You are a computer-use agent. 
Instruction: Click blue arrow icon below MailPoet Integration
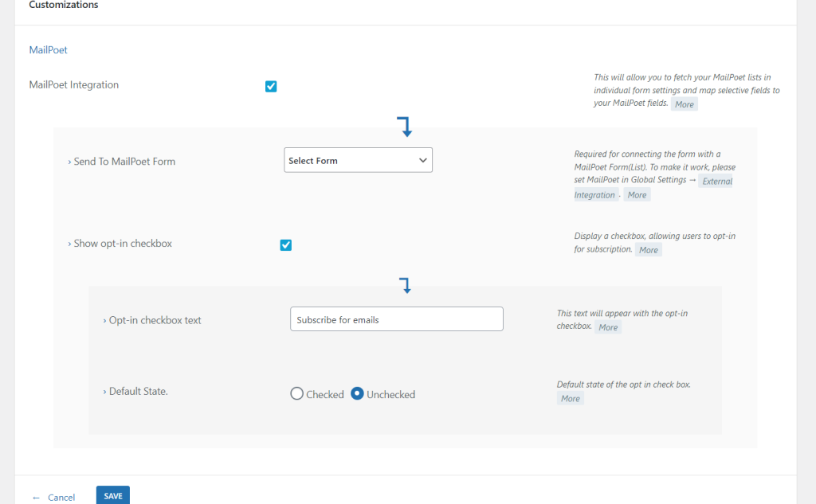pos(405,127)
